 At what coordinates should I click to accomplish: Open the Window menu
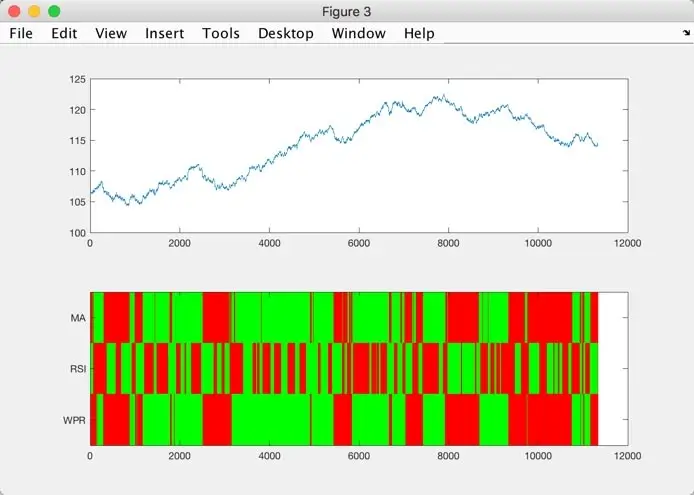coord(359,33)
